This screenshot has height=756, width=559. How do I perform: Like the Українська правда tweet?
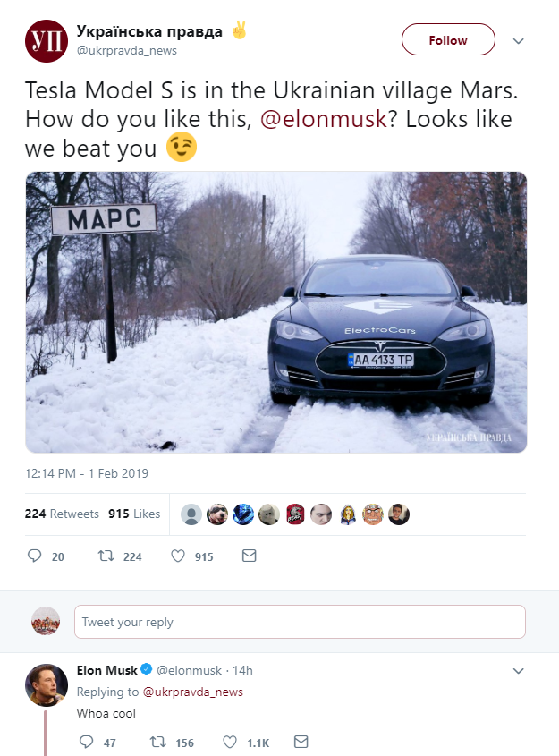[x=178, y=556]
